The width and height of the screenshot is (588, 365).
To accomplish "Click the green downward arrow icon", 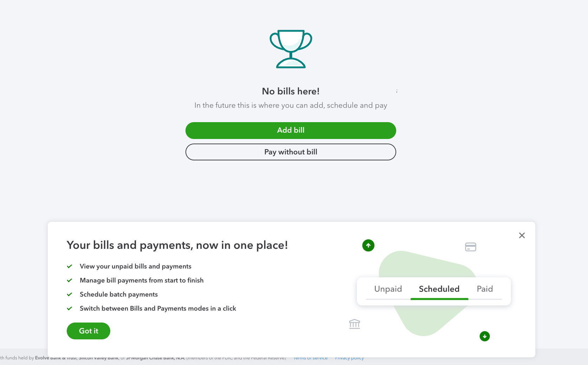I will coord(484,336).
